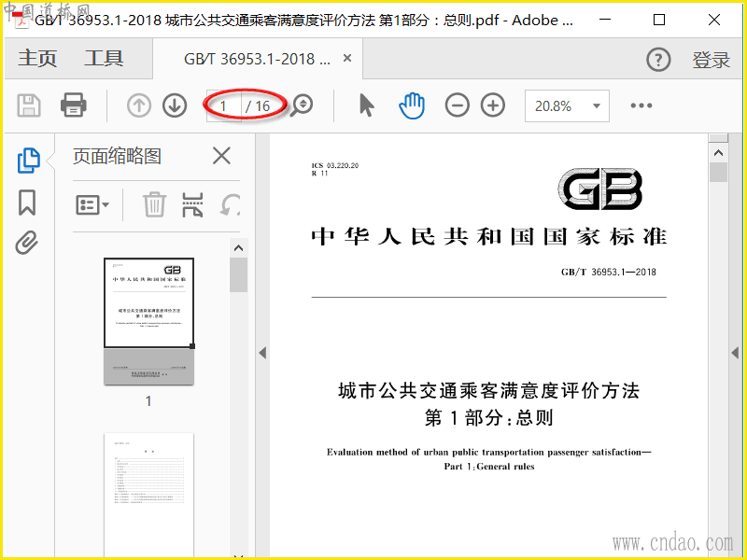Click thumbnail panel scroll up arrow
This screenshot has height=560, width=747.
238,248
